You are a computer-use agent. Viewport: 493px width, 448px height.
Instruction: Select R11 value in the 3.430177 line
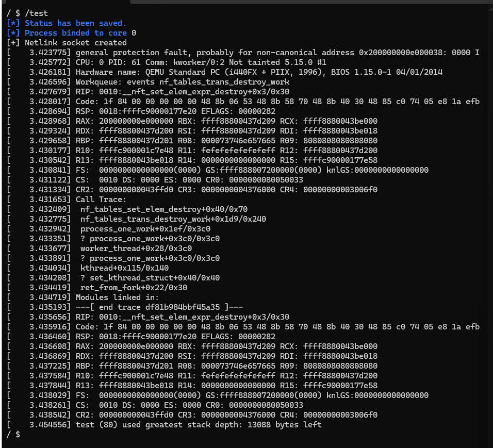(x=238, y=150)
